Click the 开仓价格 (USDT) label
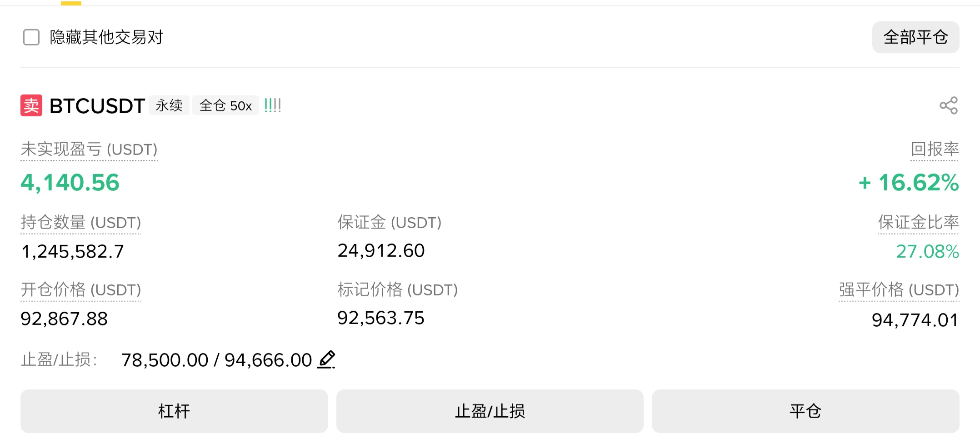Image resolution: width=980 pixels, height=444 pixels. point(81,290)
